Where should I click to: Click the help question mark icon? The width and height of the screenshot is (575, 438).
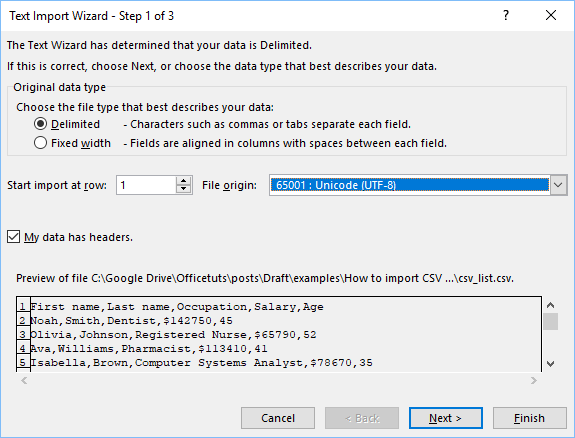[x=506, y=15]
